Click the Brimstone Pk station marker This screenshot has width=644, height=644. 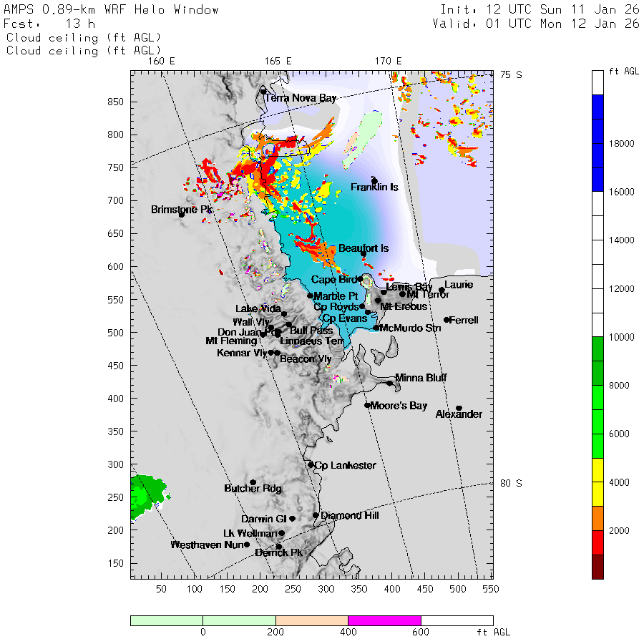tap(182, 215)
